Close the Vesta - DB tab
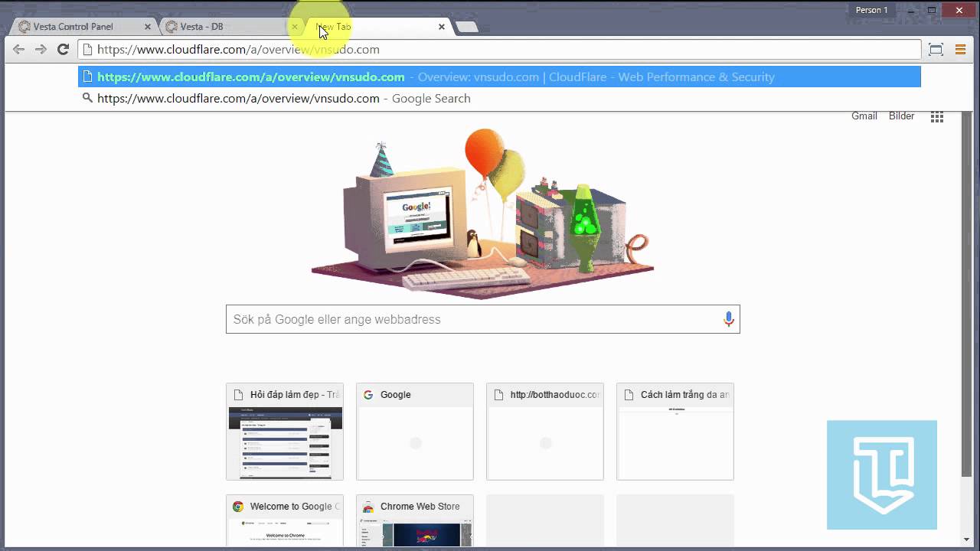Image resolution: width=980 pixels, height=551 pixels. (x=295, y=27)
